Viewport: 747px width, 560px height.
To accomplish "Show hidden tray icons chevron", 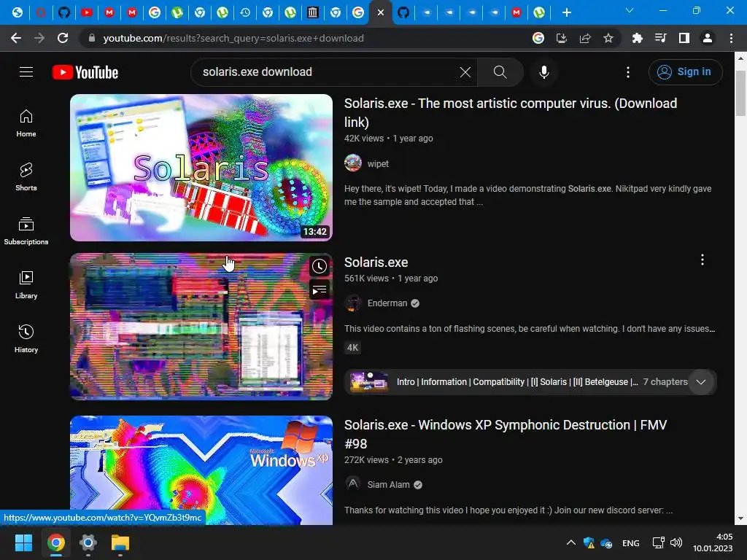I will 570,542.
